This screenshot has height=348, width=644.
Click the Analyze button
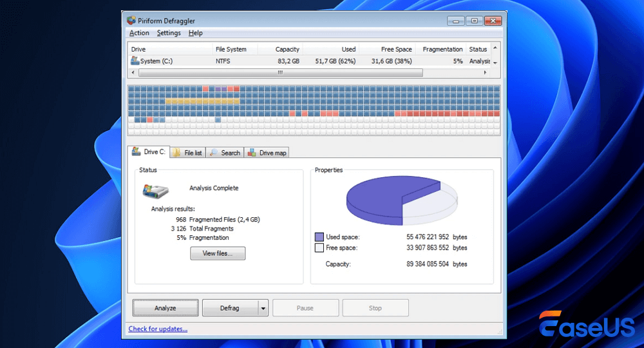[166, 308]
